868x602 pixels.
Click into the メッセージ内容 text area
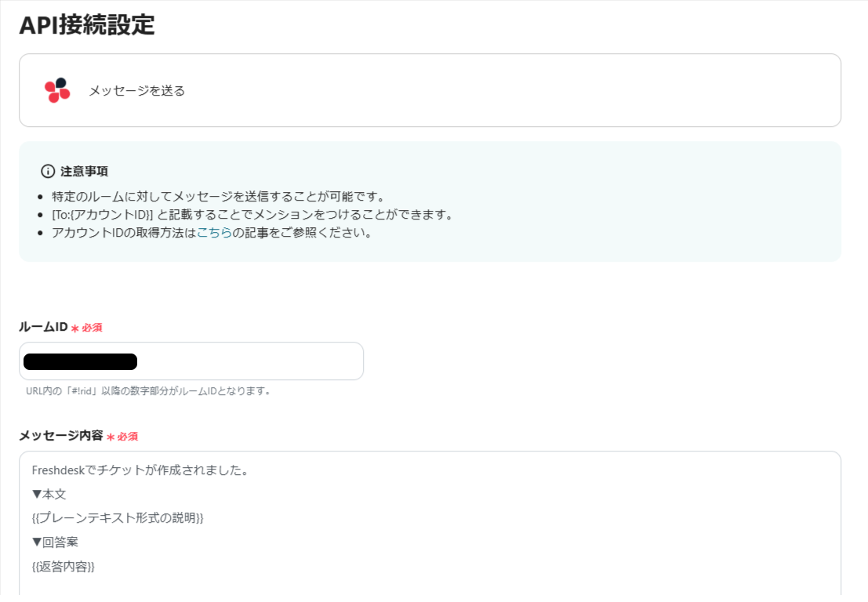coord(430,523)
